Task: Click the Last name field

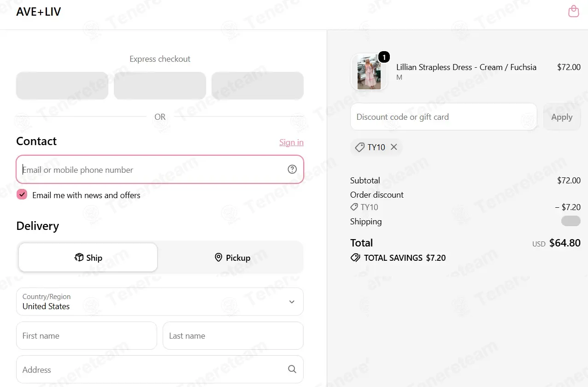Action: coord(233,336)
